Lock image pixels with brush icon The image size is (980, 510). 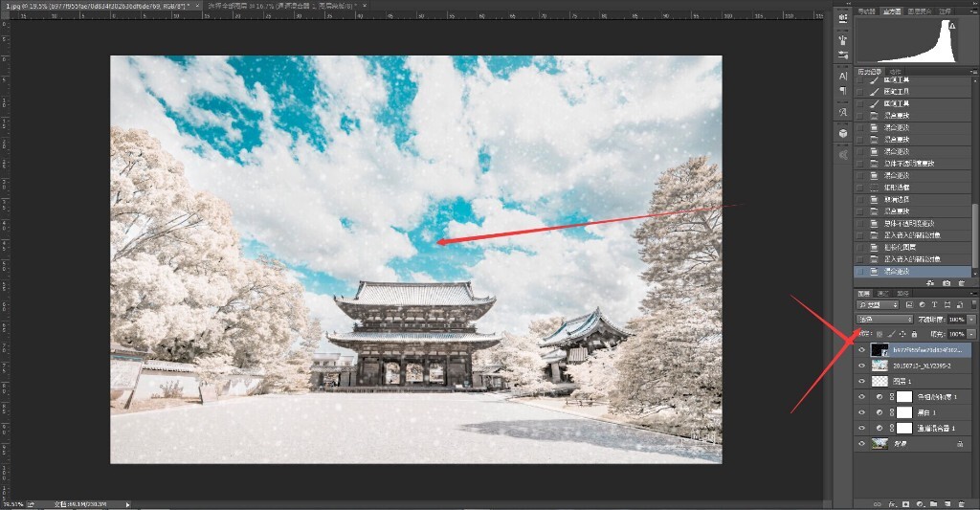(892, 334)
